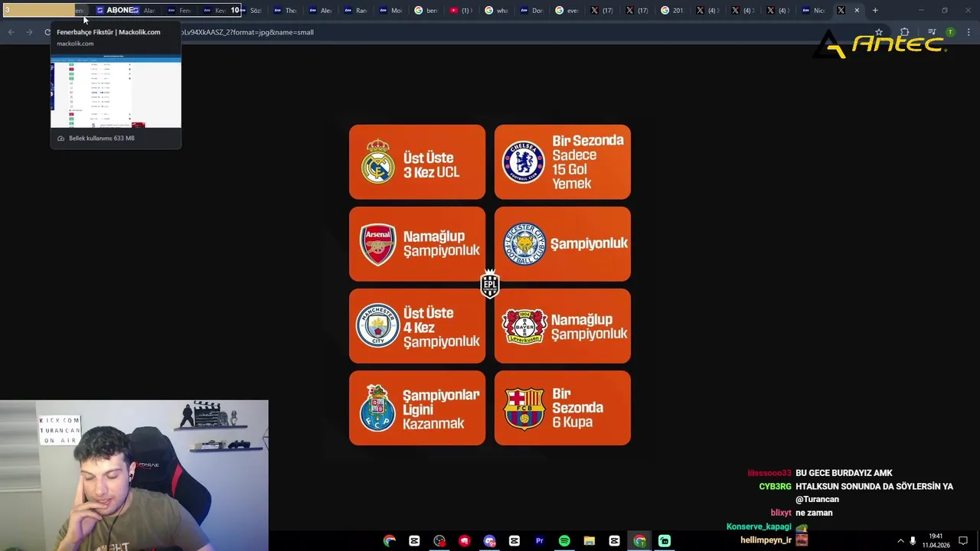This screenshot has height=551, width=980.
Task: Switch to the Google tab titled 'ben'
Action: tap(426, 11)
